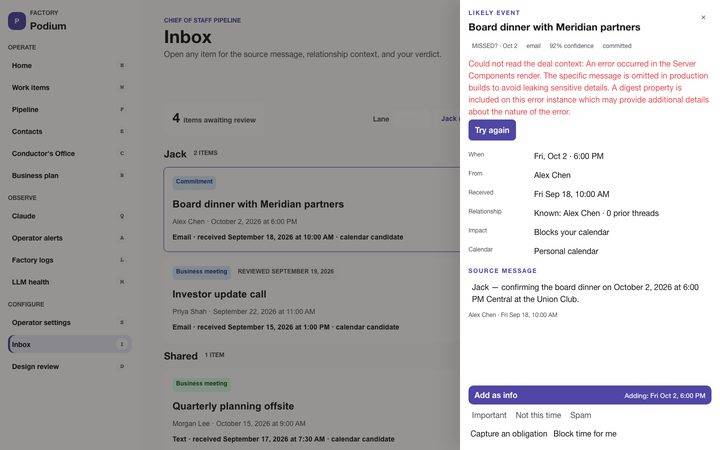The image size is (720, 450).
Task: Click the Blocks your calendar value
Action: point(571,232)
